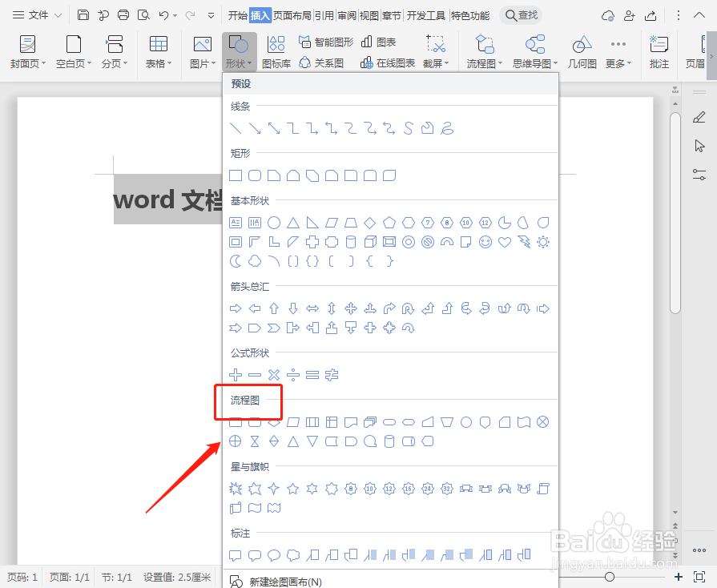
Task: Open the 更多 ribbon dropdown
Action: 618,51
